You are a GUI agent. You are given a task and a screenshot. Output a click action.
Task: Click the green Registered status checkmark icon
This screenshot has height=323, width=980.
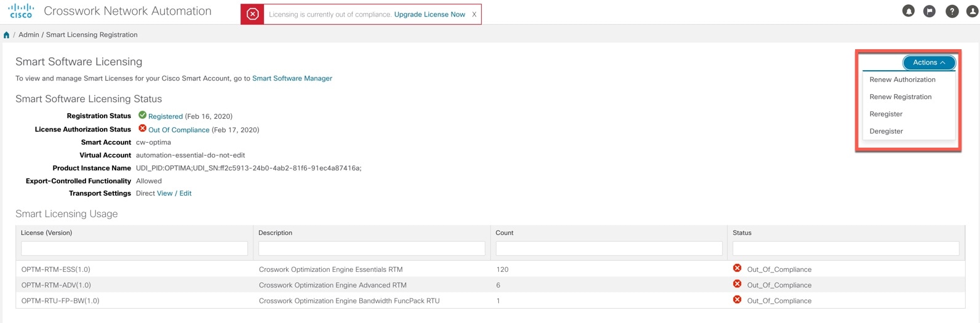coord(142,115)
